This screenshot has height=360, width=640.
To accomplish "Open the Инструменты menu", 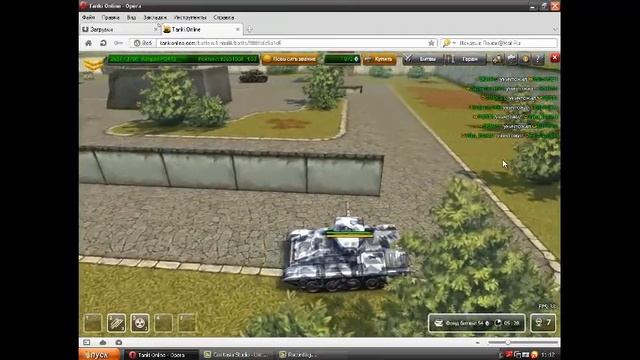I will click(190, 18).
